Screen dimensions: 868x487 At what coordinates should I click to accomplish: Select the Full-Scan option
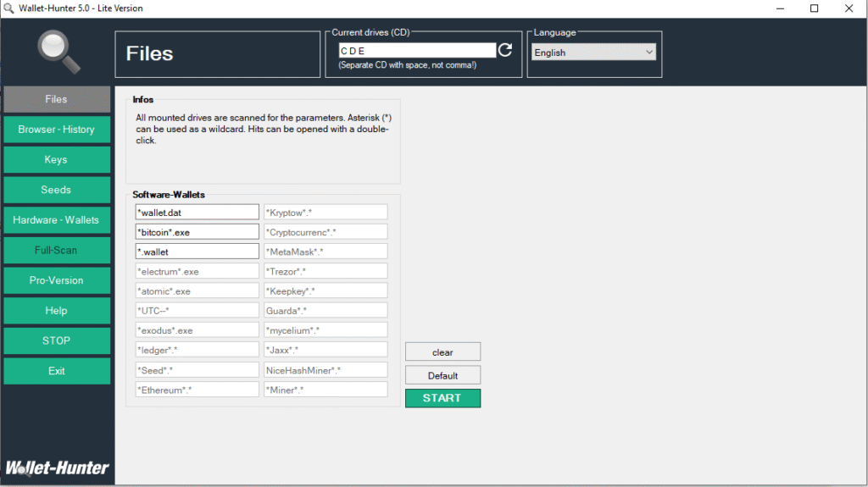pos(57,250)
